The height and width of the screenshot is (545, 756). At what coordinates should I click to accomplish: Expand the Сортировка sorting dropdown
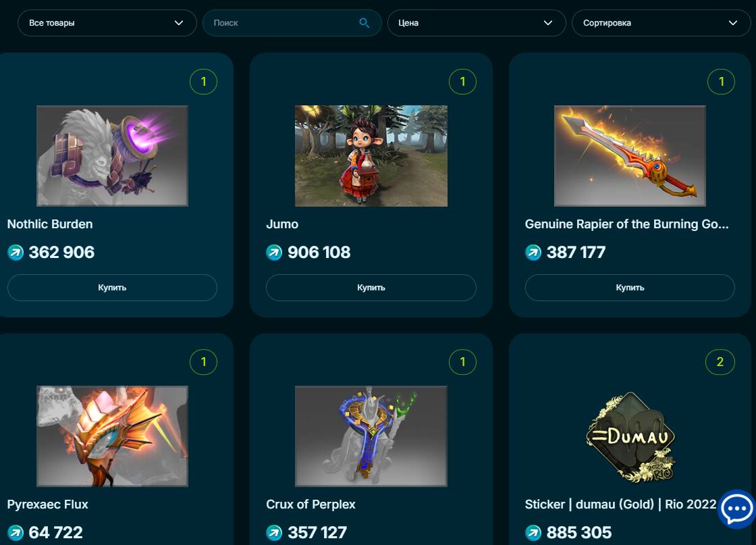661,23
